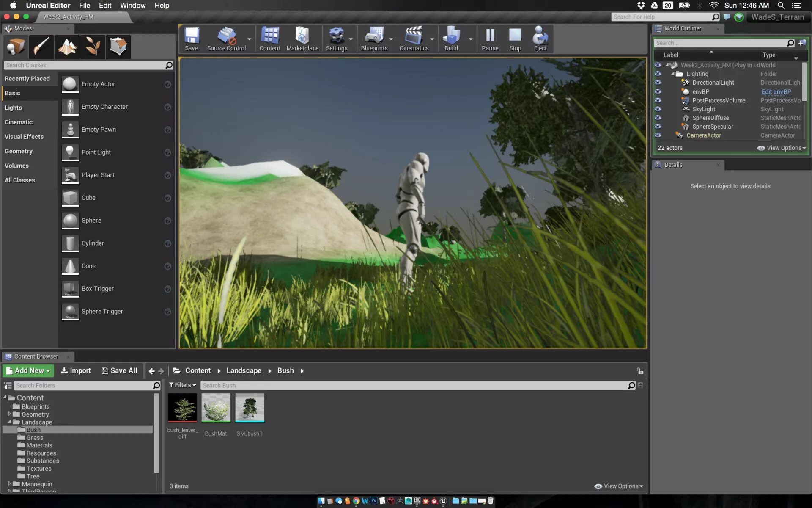Hide the SkyLight actor via eye icon
Screen dimensions: 812x508
658,109
